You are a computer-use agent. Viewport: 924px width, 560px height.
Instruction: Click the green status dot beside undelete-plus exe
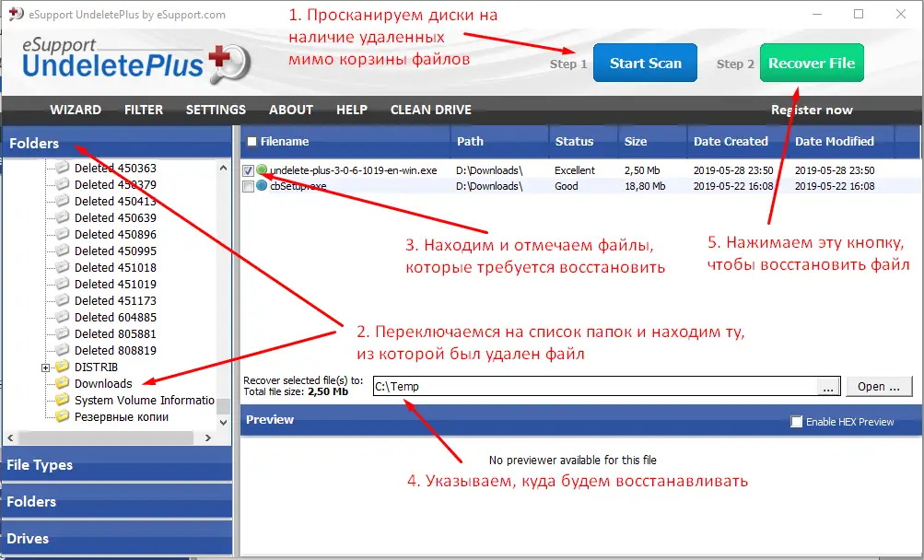coord(261,170)
